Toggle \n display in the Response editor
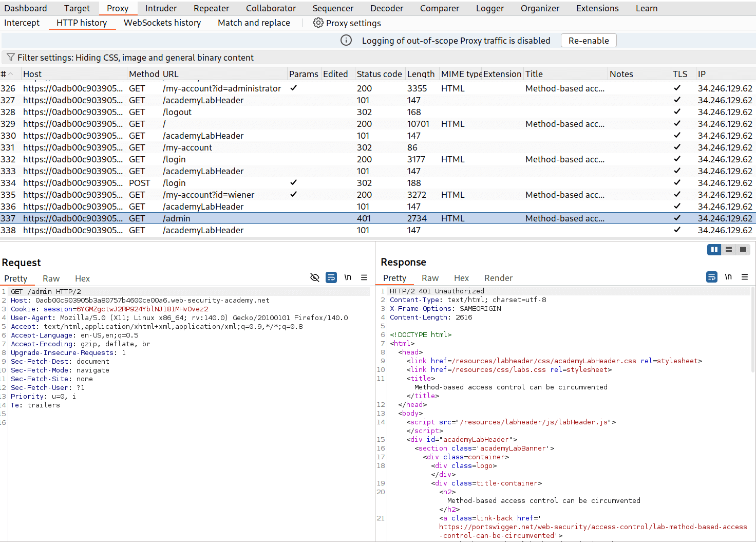This screenshot has width=756, height=542. pyautogui.click(x=728, y=276)
